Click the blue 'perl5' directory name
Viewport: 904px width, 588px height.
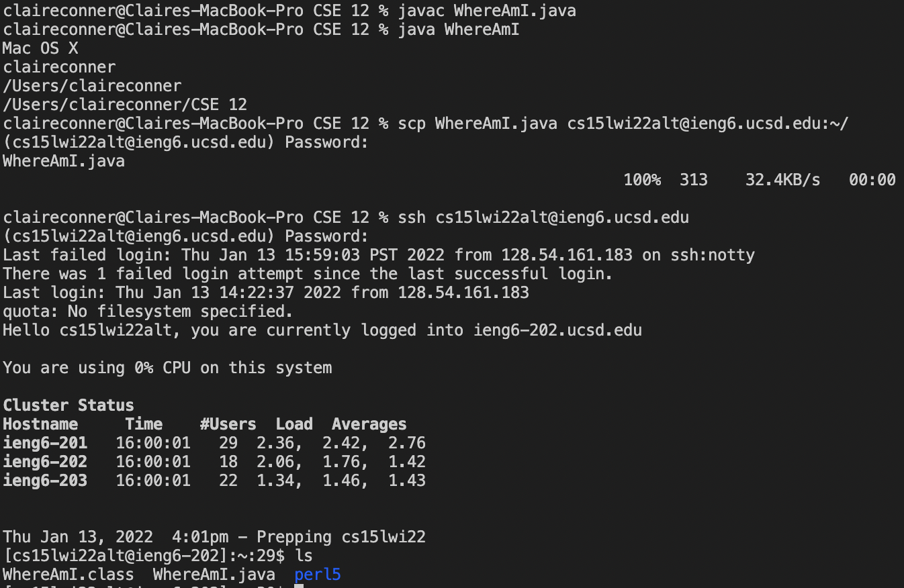click(318, 575)
